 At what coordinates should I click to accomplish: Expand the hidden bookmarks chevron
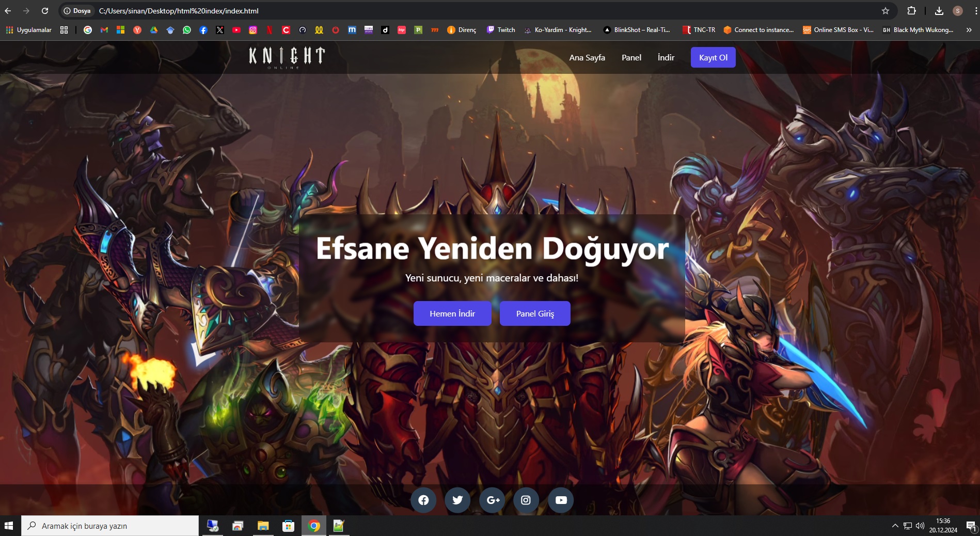(x=969, y=30)
